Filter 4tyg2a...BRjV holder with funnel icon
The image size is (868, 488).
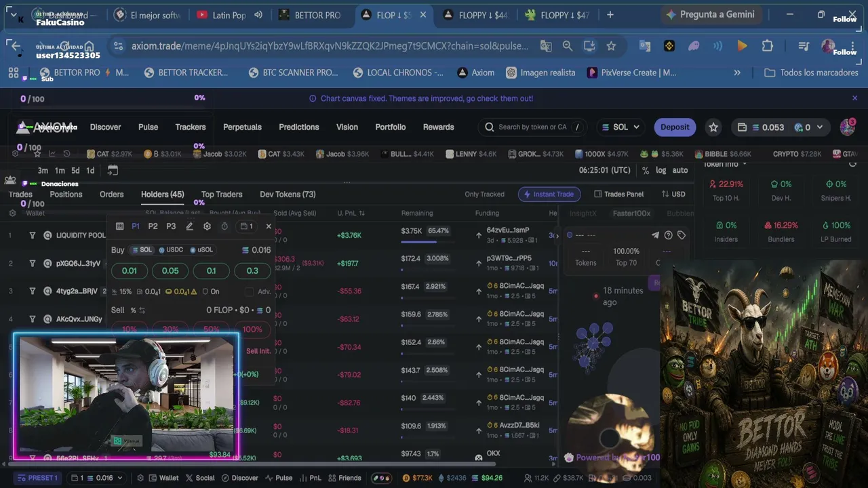32,291
